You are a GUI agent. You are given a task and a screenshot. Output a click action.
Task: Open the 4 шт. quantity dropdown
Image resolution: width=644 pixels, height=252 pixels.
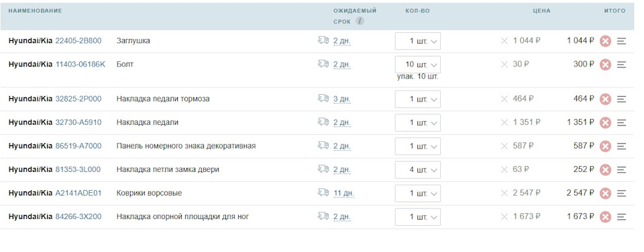click(x=418, y=169)
